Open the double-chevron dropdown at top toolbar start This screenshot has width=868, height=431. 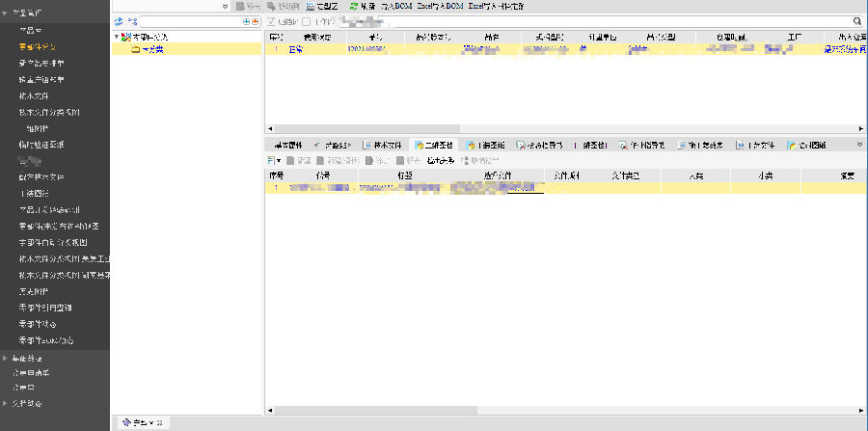(x=225, y=7)
